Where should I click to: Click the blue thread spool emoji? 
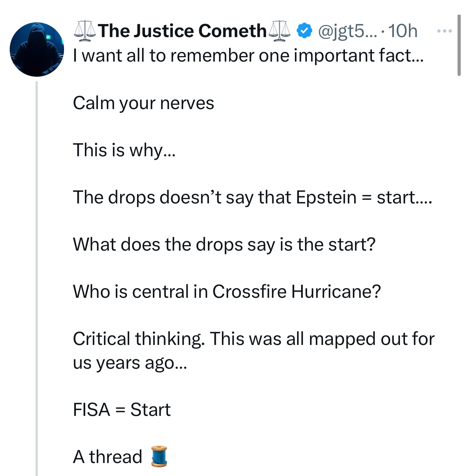click(x=158, y=457)
